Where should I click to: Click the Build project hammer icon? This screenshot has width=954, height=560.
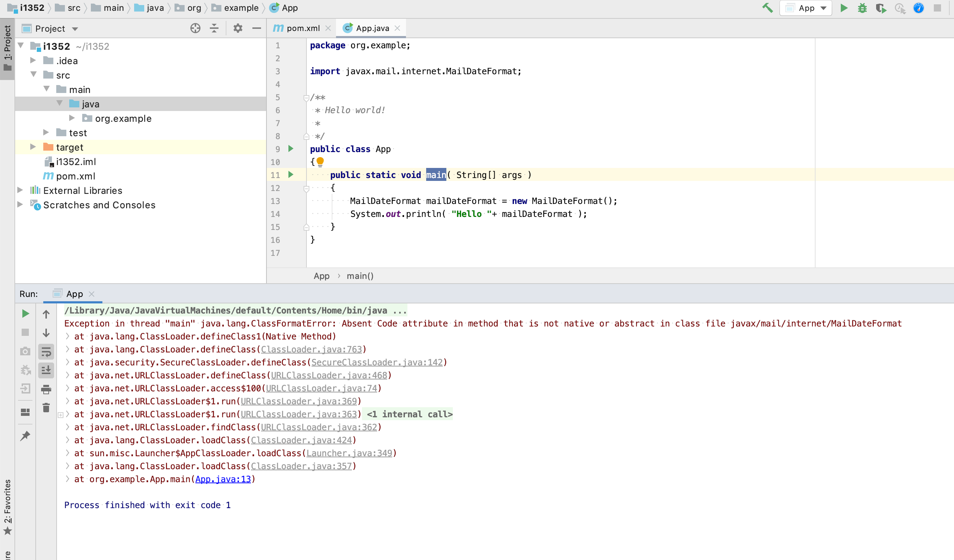(x=767, y=8)
